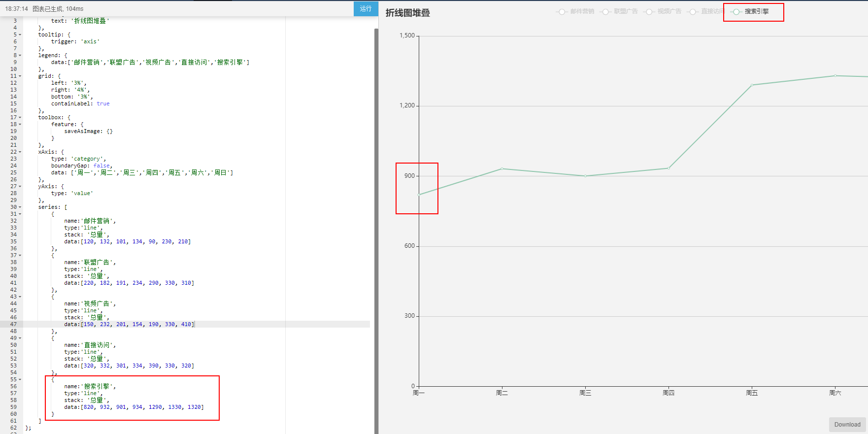The height and width of the screenshot is (434, 868).
Task: Click the 周三 data point on the line
Action: tap(585, 176)
